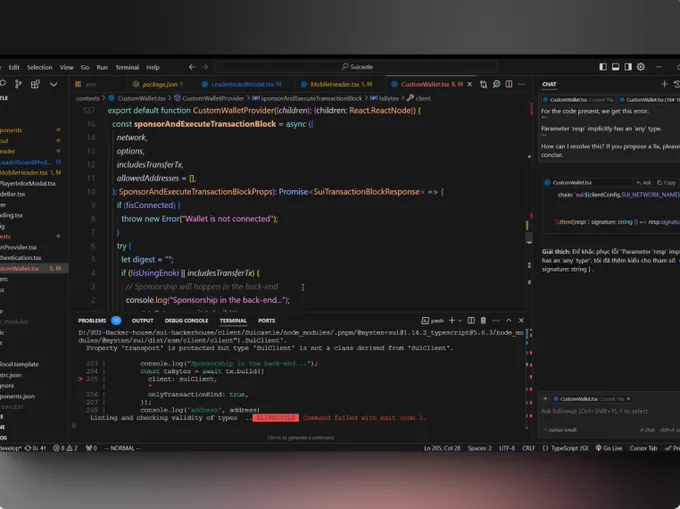
Task: Switch to the Terminal panel tab
Action: pos(233,321)
